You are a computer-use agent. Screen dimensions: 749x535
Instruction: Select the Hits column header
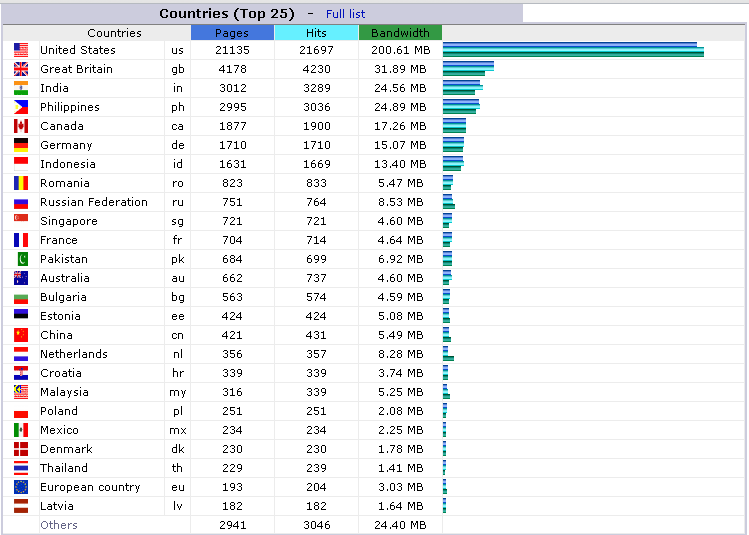[316, 33]
